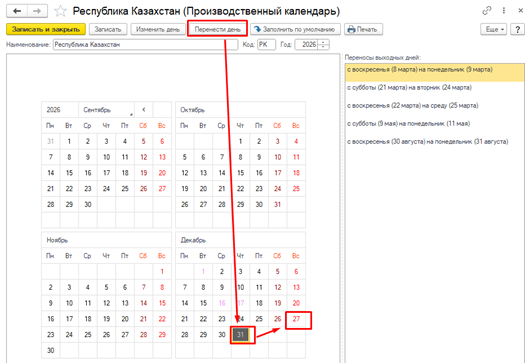The width and height of the screenshot is (525, 363).
Task: Click Заполнить по умолчанию button
Action: (295, 29)
